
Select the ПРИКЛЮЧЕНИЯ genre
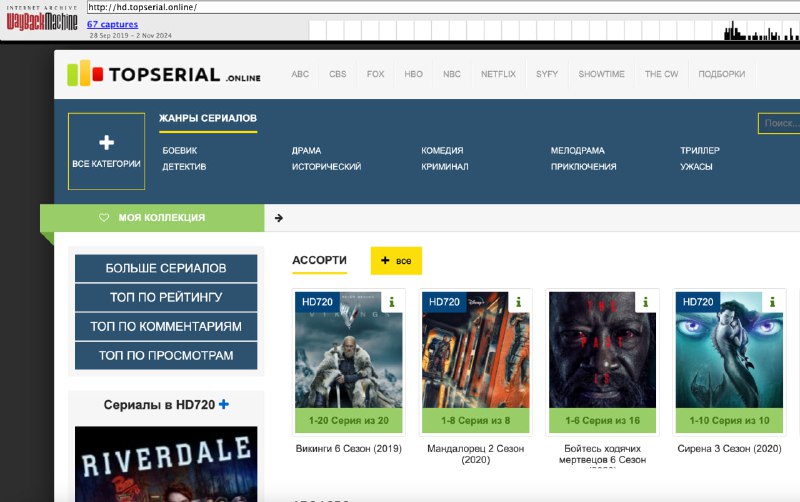(584, 166)
